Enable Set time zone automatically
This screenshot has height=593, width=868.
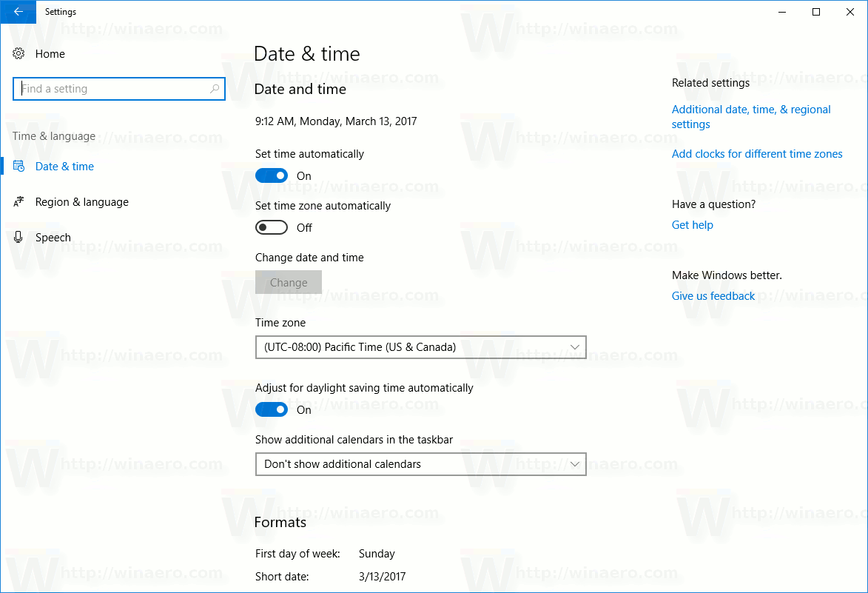click(x=271, y=227)
